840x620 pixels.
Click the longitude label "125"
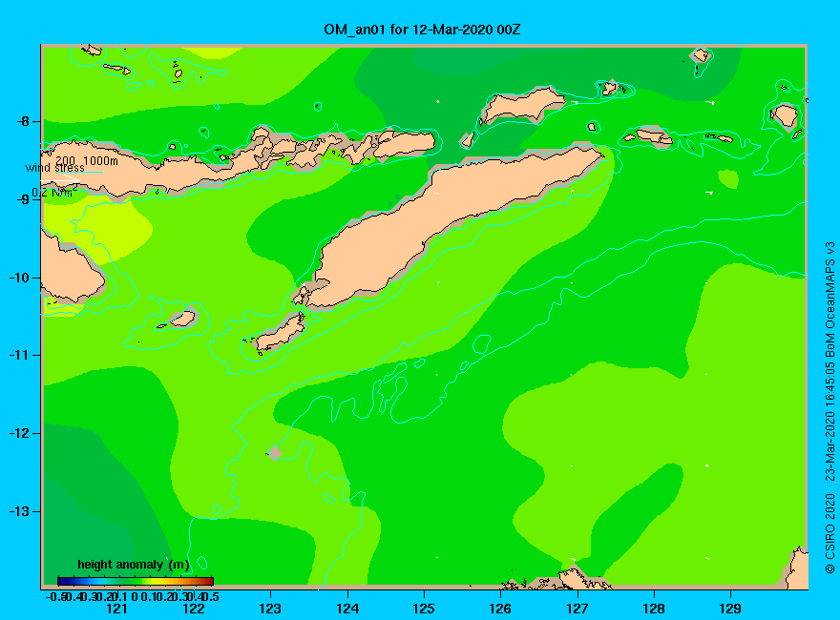[424, 609]
